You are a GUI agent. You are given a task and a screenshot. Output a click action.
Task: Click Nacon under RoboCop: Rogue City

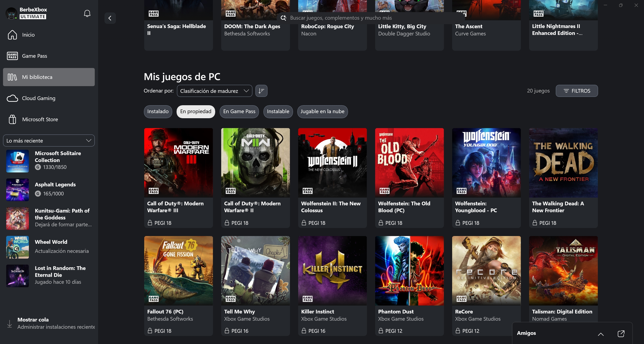point(309,34)
